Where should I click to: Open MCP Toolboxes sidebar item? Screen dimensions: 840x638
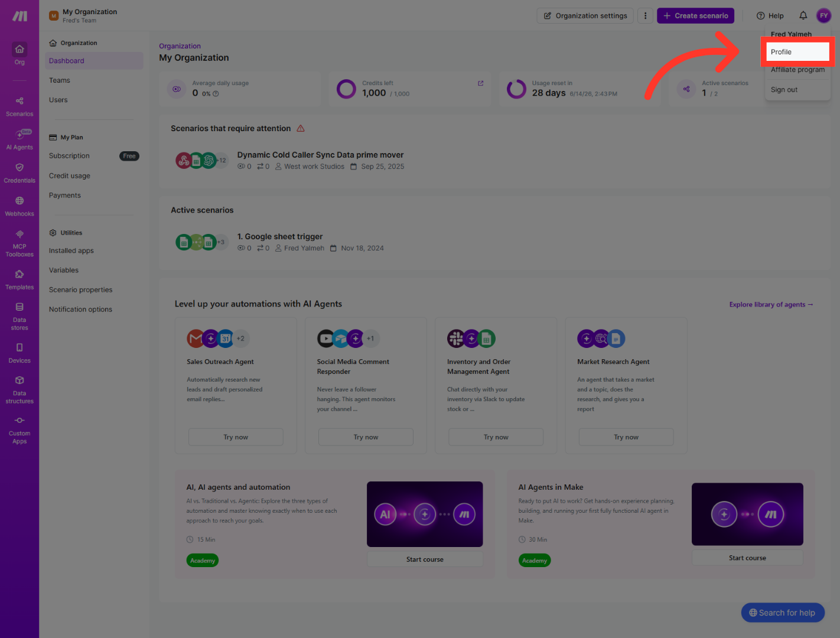[19, 243]
